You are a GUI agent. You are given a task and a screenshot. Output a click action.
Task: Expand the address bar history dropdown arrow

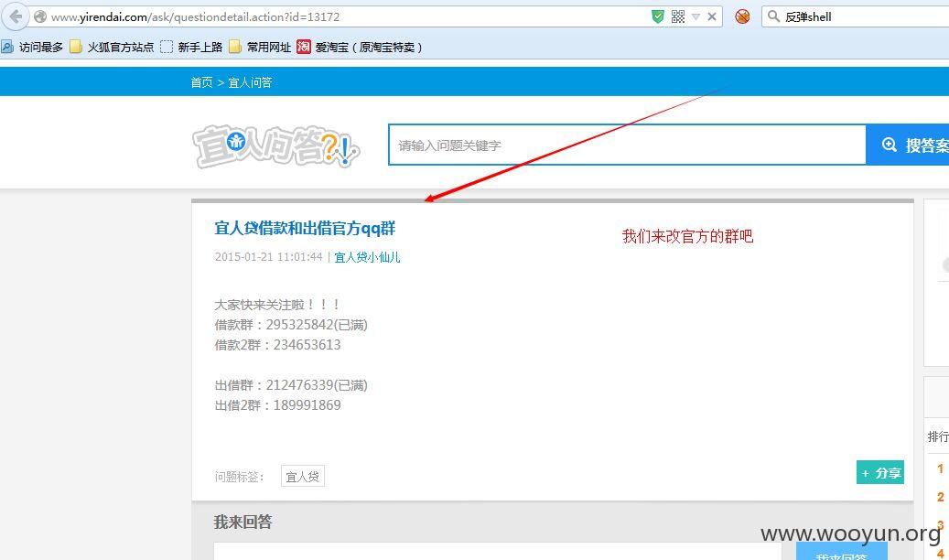tap(696, 17)
